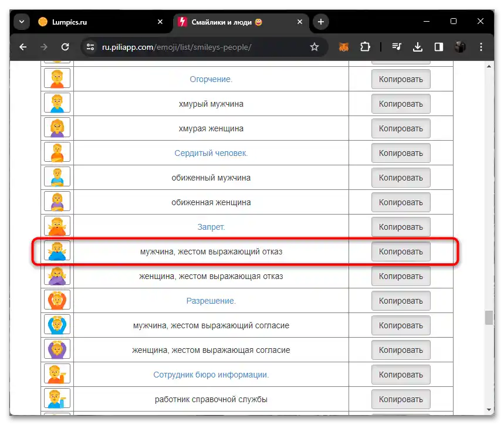
Task: Copy the Сердитый человек emoji
Action: click(401, 153)
